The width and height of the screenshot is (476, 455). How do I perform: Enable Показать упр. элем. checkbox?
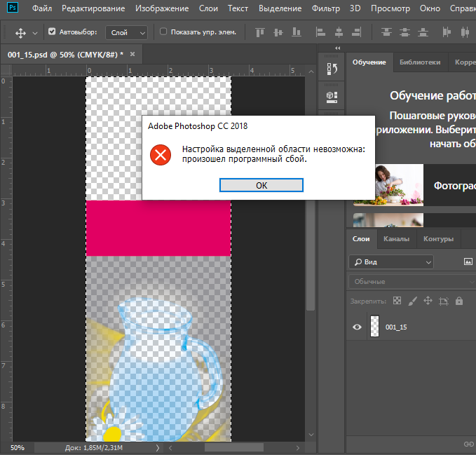(x=163, y=32)
